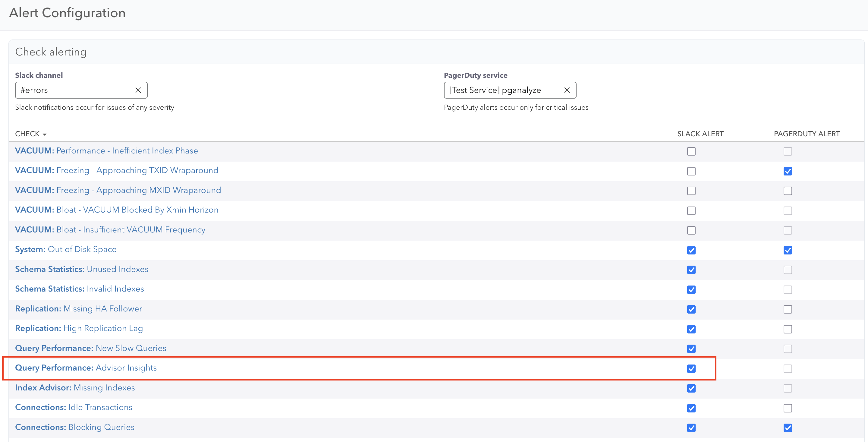The height and width of the screenshot is (442, 868).
Task: Enable PagerDuty alert for Idle Transactions
Action: point(788,408)
